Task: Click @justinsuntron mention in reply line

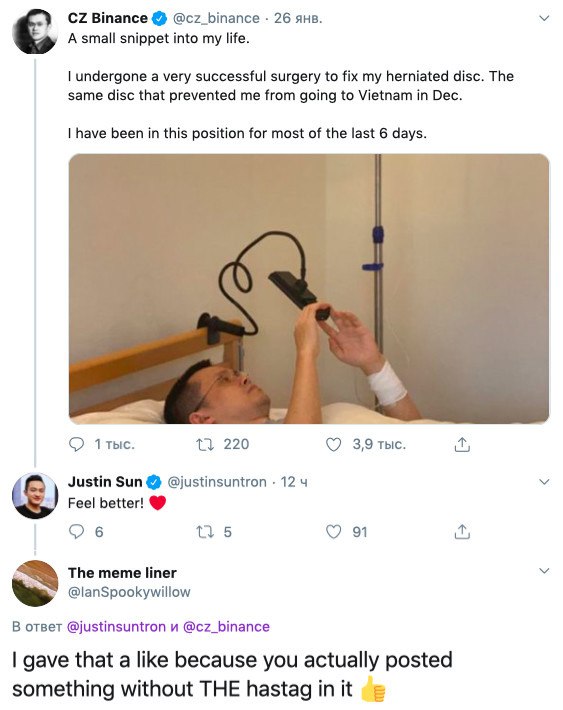Action: pyautogui.click(x=116, y=627)
